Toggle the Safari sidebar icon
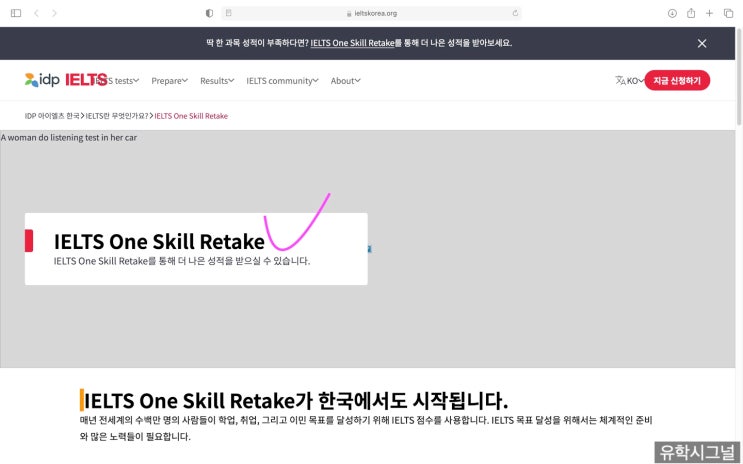Image resolution: width=743 pixels, height=464 pixels. 16,13
